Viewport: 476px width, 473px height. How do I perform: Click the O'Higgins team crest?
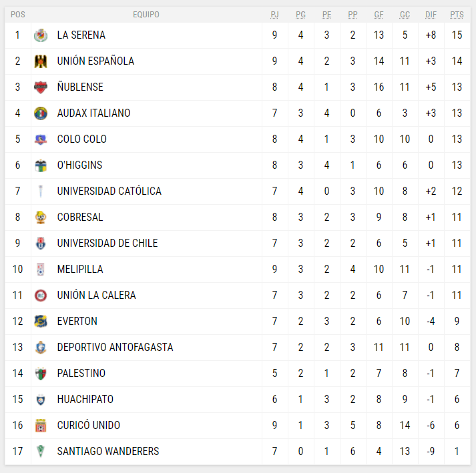(41, 165)
